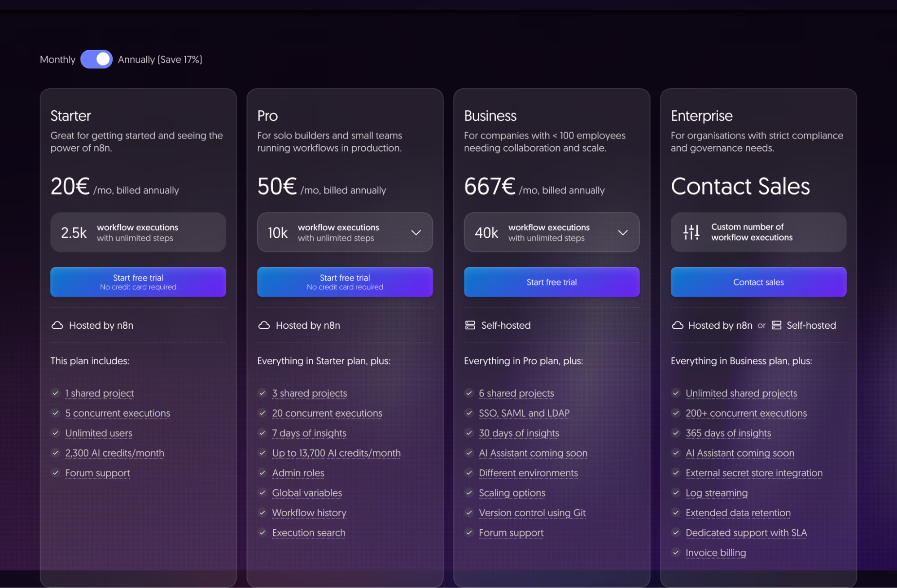Select the Monthly billing label
The height and width of the screenshot is (588, 897).
click(x=57, y=59)
